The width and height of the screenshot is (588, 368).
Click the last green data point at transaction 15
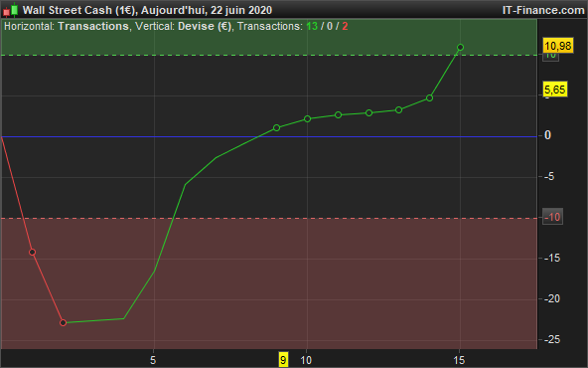click(x=460, y=48)
